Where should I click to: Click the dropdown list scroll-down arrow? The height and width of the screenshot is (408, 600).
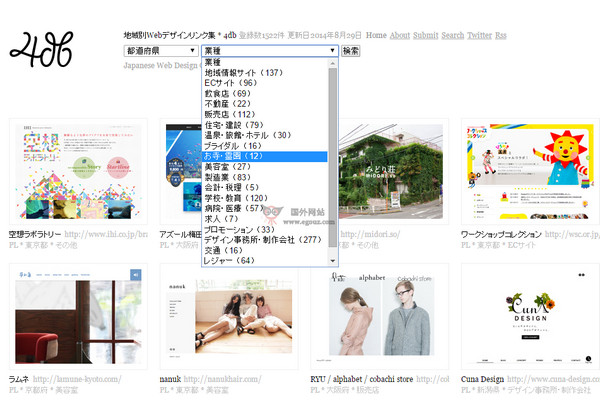point(333,261)
